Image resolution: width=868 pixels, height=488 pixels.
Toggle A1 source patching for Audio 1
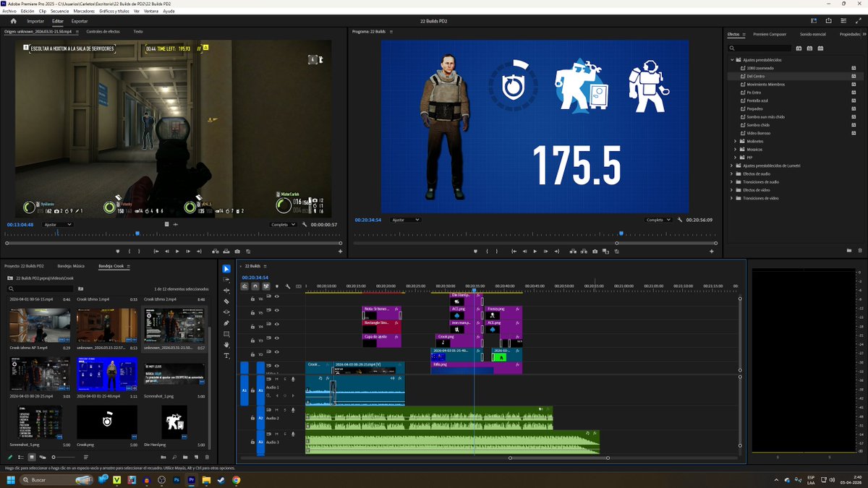click(x=244, y=390)
